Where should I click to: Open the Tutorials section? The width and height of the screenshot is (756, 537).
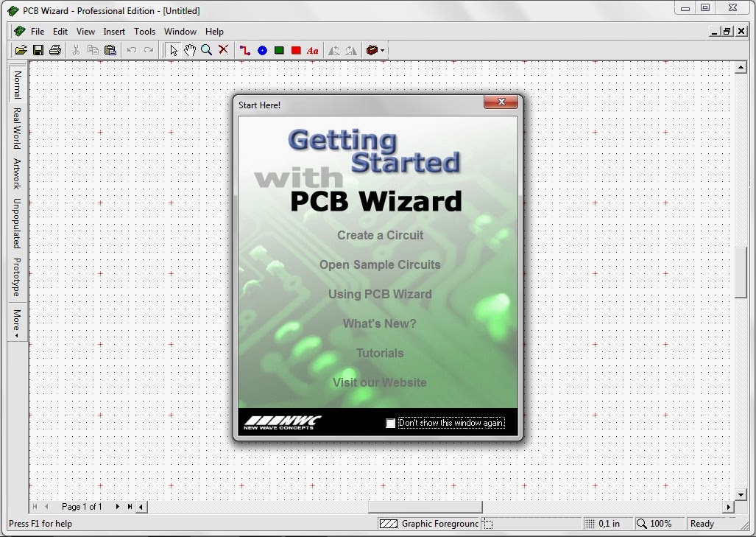(380, 353)
